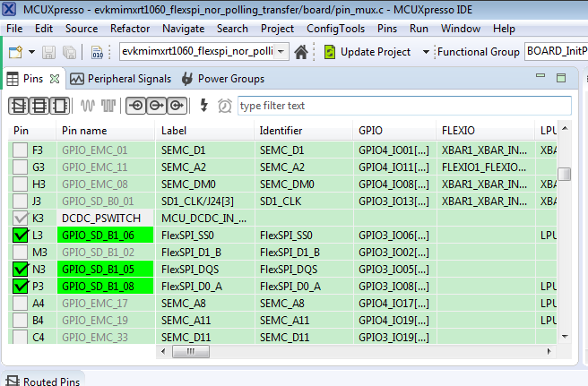Open the dropdown arrow beside New icon
Image resolution: width=588 pixels, height=386 pixels.
pos(31,52)
